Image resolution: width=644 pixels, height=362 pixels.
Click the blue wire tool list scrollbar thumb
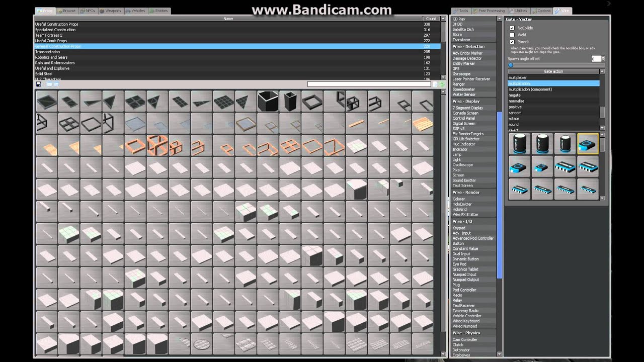500,195
